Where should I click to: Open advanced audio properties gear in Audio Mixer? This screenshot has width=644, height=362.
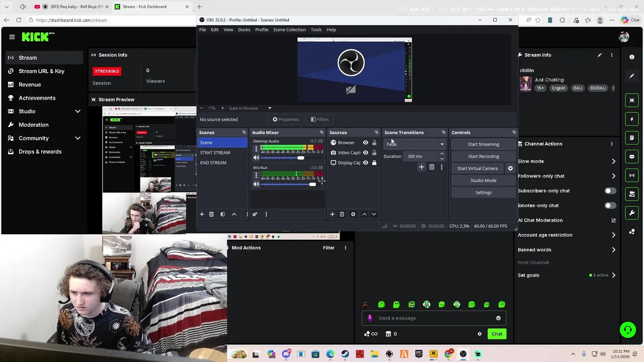click(255, 214)
